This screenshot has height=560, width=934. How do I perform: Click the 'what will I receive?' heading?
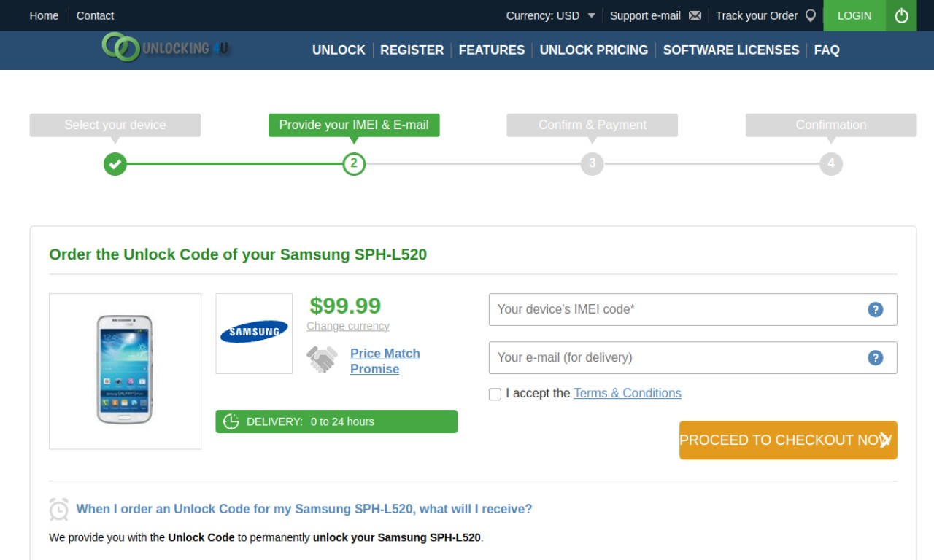304,509
